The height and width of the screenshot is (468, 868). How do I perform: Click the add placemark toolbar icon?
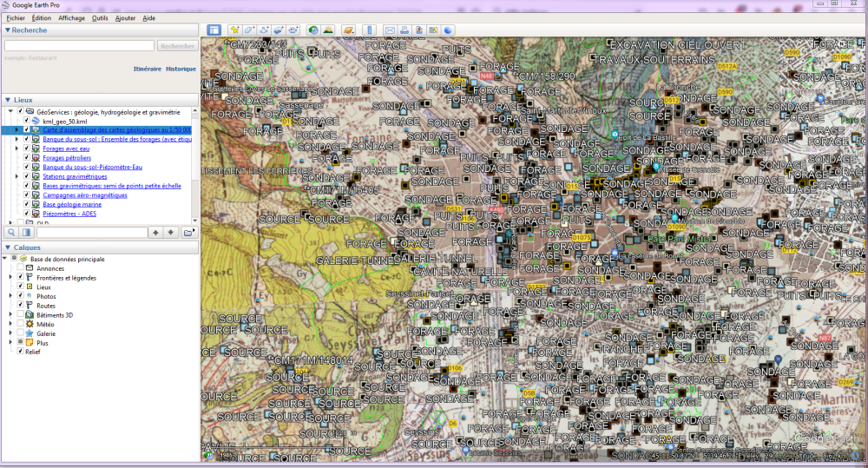point(234,30)
